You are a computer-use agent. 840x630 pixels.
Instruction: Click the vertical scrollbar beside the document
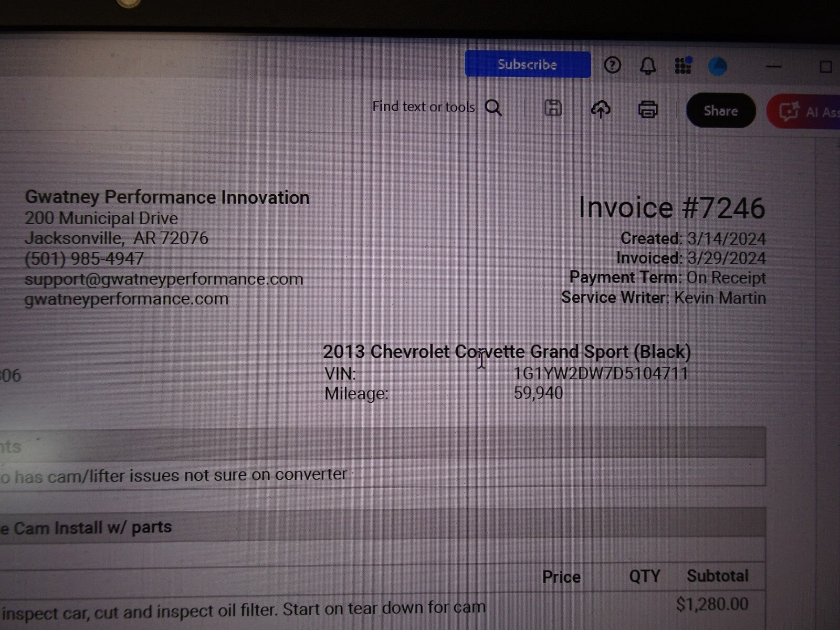pos(827,367)
